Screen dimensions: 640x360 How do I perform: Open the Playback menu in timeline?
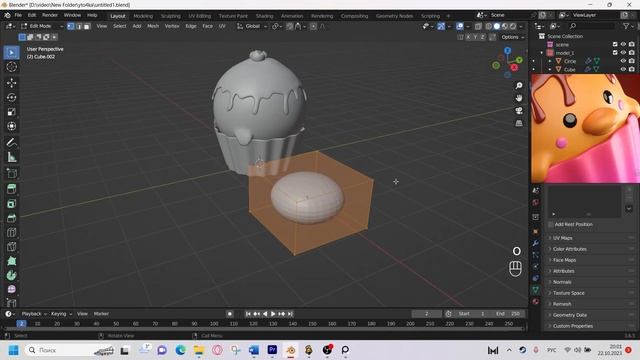[x=34, y=314]
